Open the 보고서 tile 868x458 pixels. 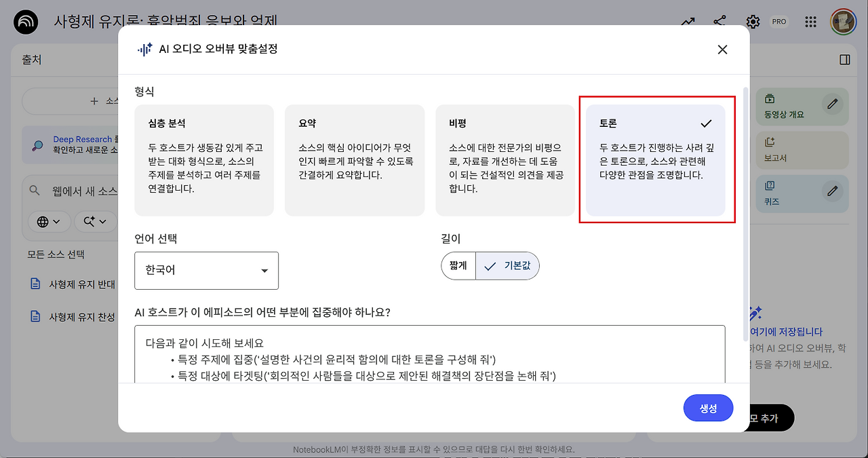tap(802, 150)
